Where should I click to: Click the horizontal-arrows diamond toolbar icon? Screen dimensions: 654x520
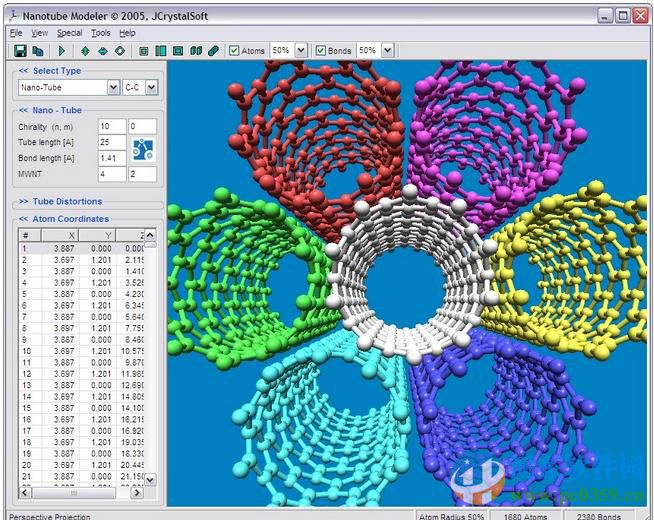pyautogui.click(x=103, y=51)
